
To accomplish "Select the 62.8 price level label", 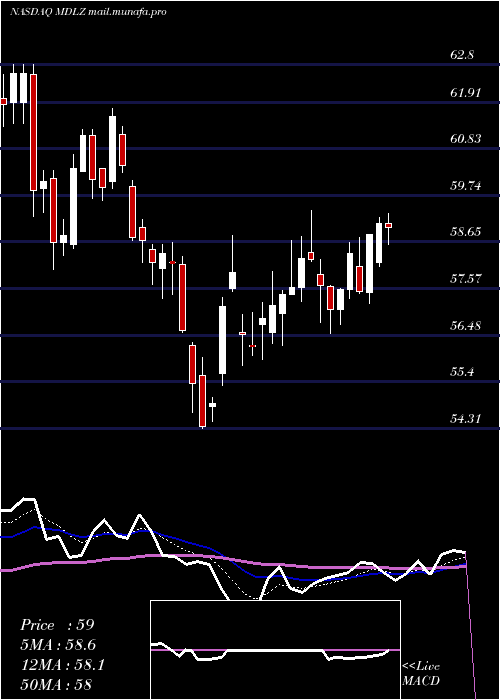I will pyautogui.click(x=462, y=55).
